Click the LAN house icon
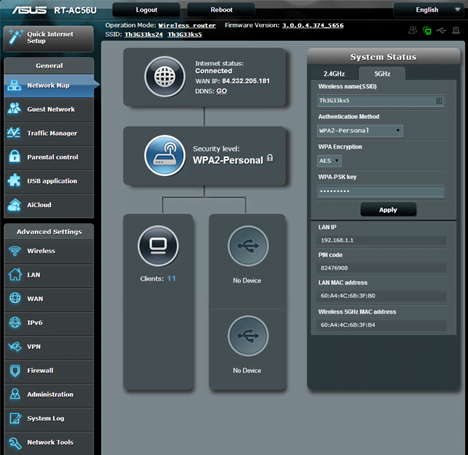The width and height of the screenshot is (468, 455). (x=15, y=274)
